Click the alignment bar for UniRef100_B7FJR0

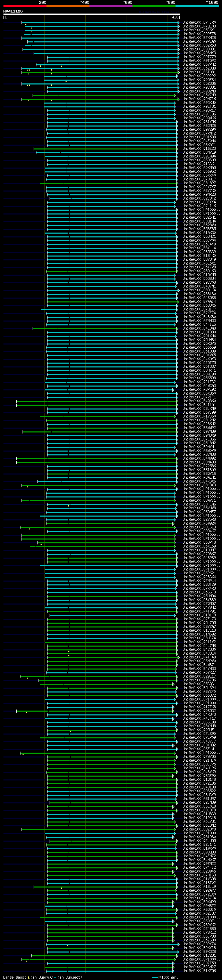(x=100, y=23)
